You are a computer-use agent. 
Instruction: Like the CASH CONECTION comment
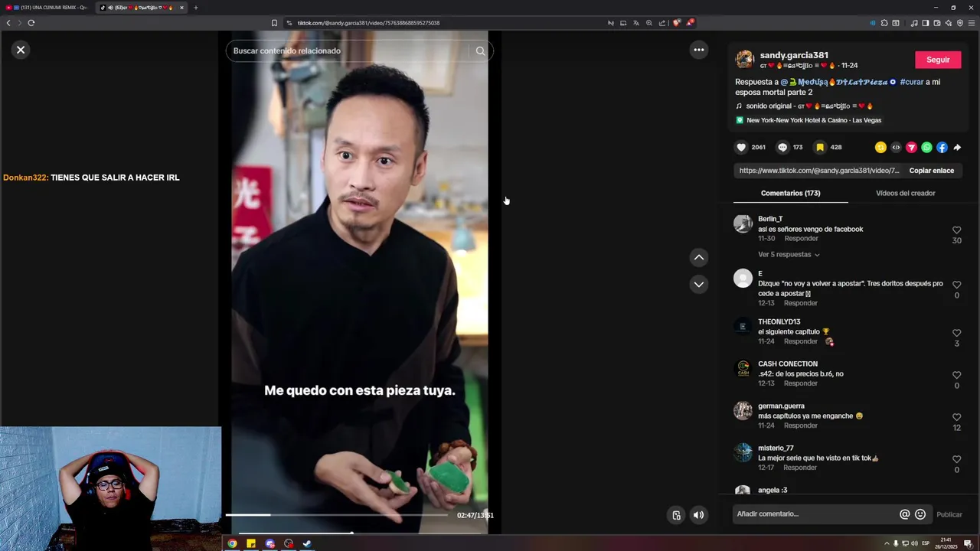[x=956, y=375]
